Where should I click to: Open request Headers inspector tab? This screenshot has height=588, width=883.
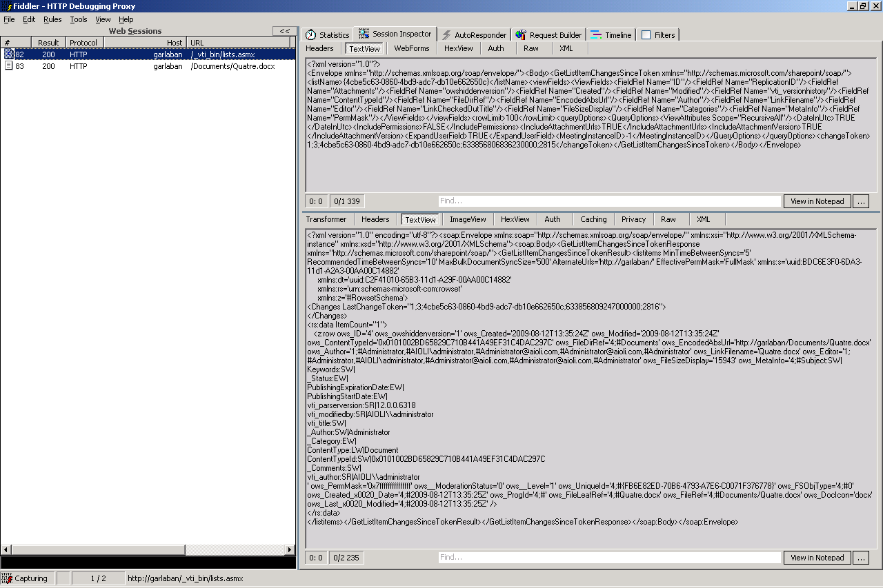pos(319,48)
